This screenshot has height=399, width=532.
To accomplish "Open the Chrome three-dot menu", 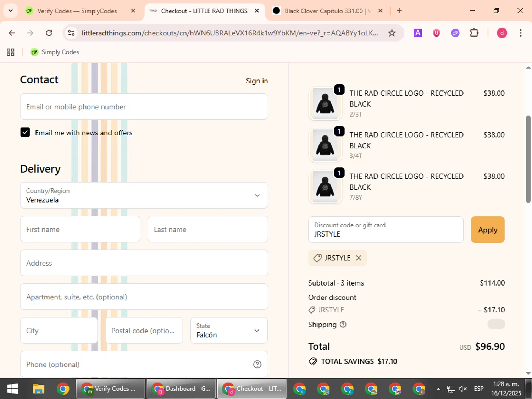I will tap(520, 33).
